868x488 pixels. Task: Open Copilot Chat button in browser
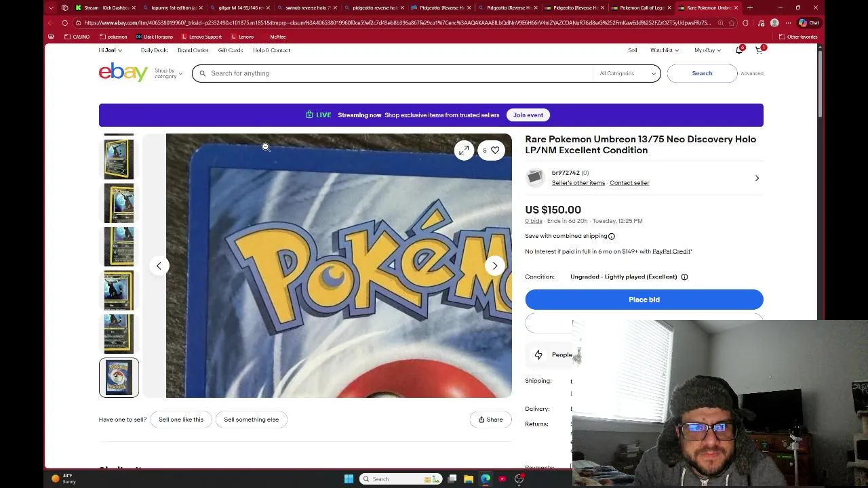(x=809, y=23)
